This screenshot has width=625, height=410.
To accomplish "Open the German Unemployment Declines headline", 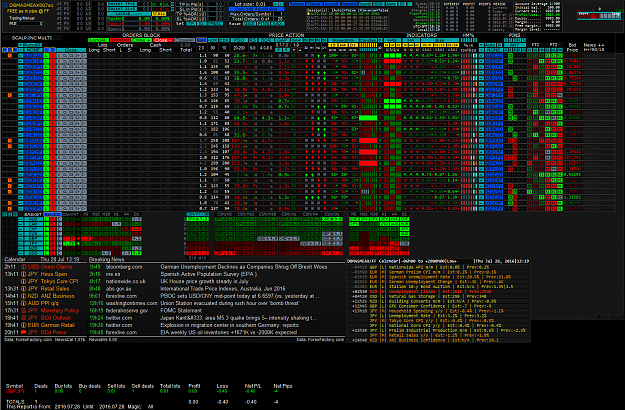I will pos(244,267).
